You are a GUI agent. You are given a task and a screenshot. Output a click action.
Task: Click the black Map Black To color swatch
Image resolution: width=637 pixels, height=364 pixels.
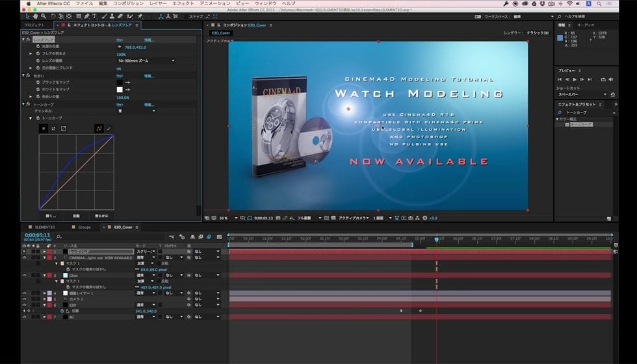point(120,83)
